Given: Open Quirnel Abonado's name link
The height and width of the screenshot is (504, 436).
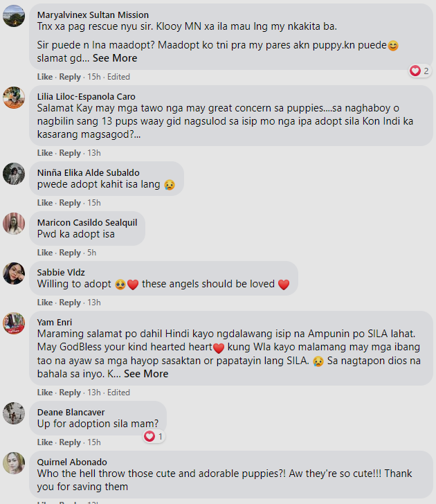Looking at the screenshot, I should tap(72, 462).
